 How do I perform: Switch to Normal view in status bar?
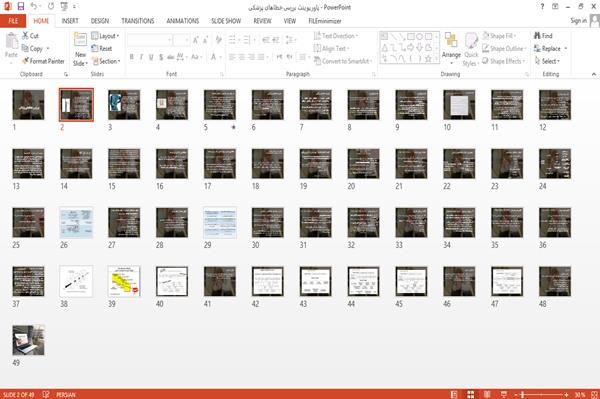tap(454, 394)
